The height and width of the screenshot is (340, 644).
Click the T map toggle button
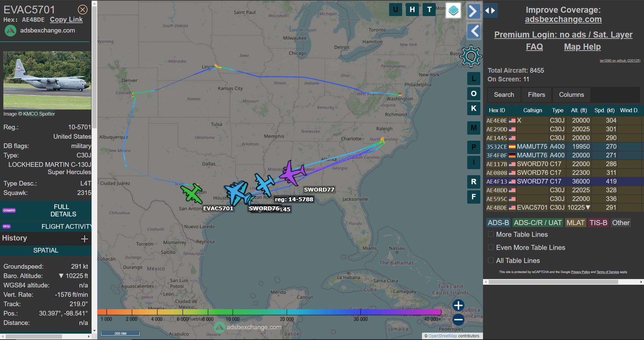coord(429,9)
